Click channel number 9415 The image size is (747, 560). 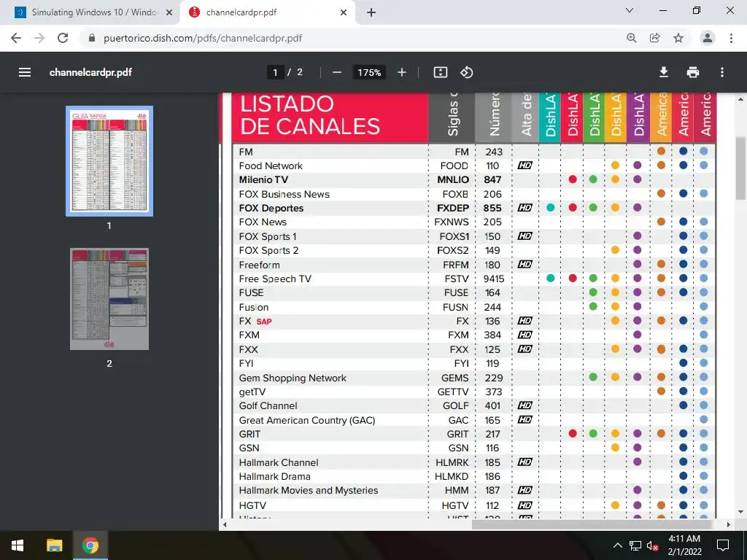click(494, 279)
